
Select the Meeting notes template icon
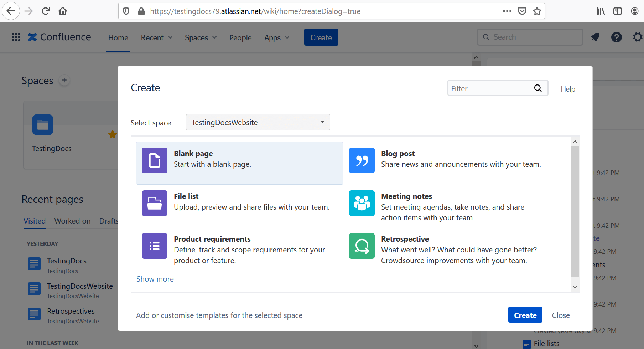pos(362,203)
